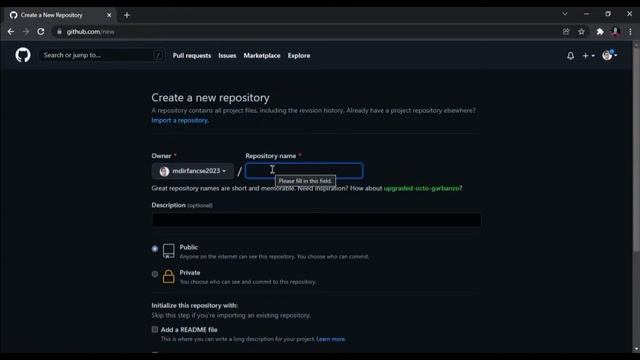Click the slash shortcut key in search box
Image resolution: width=640 pixels, height=360 pixels.
coord(158,55)
